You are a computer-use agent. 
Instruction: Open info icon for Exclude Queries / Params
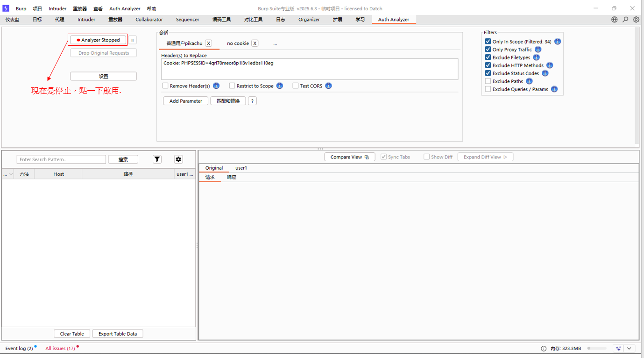(x=554, y=89)
